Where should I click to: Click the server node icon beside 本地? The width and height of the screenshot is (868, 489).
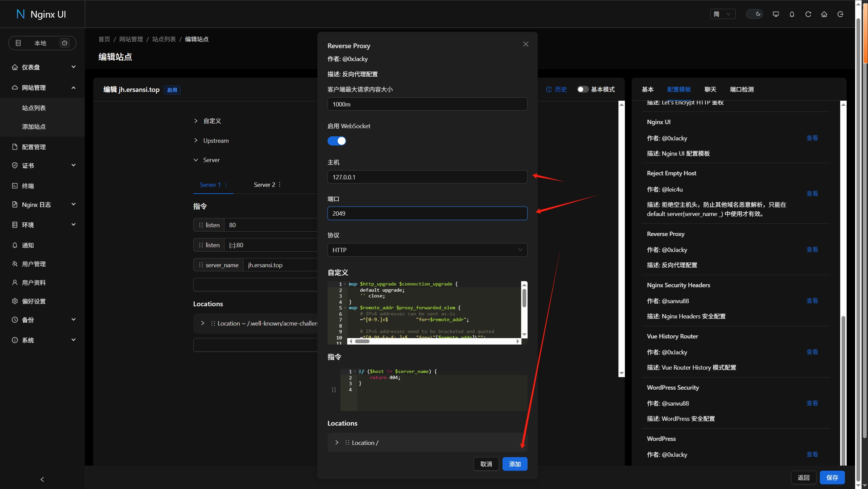[x=18, y=43]
